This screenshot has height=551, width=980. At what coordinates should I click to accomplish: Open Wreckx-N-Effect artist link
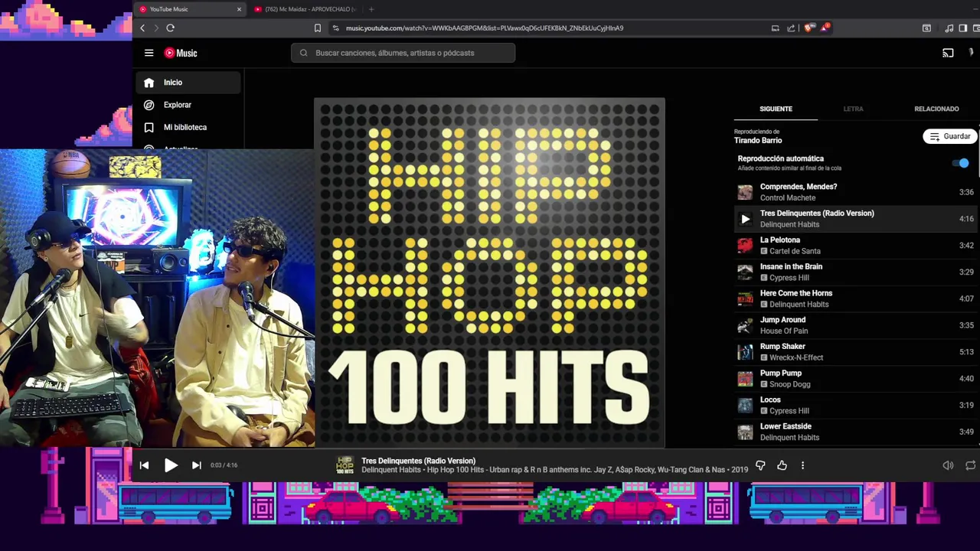[796, 357]
